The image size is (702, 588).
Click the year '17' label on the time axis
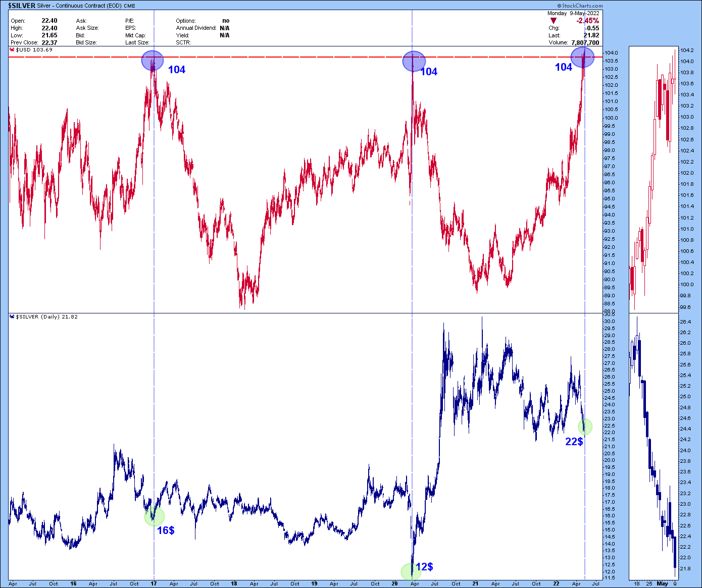coord(154,583)
